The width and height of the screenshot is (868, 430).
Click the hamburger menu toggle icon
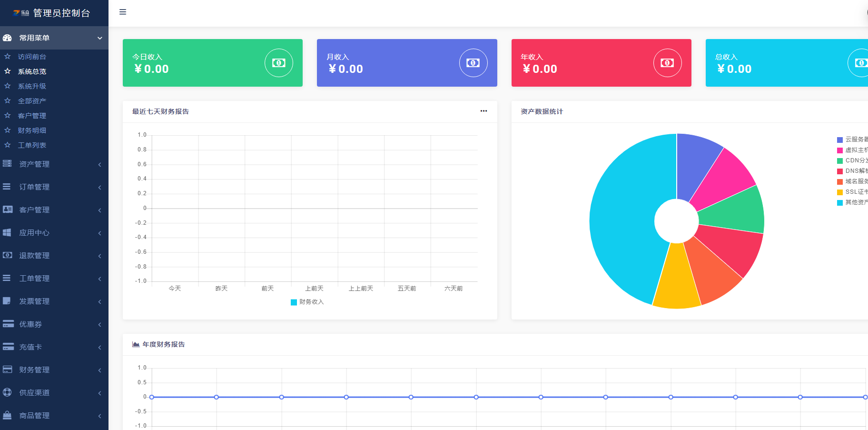[123, 12]
